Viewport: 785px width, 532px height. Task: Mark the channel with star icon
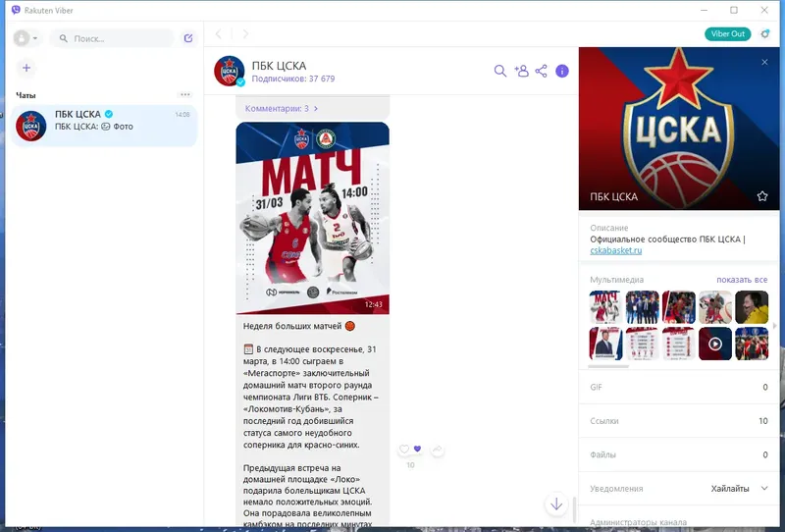762,196
